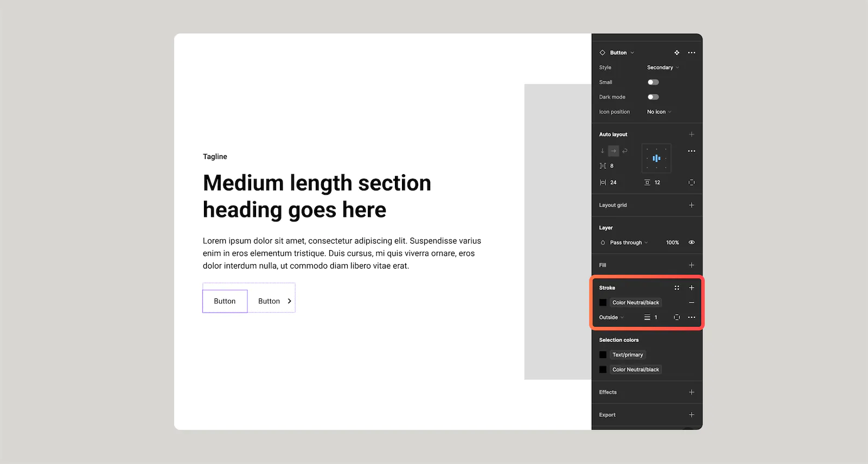Click the horizontal padding value 24
868x464 pixels.
tap(614, 182)
